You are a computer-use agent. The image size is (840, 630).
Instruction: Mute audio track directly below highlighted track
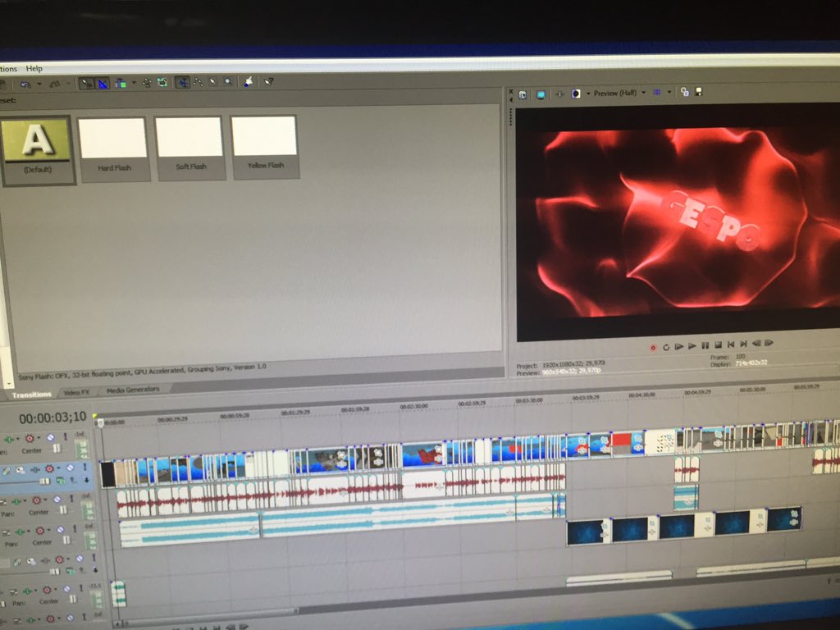point(57,500)
